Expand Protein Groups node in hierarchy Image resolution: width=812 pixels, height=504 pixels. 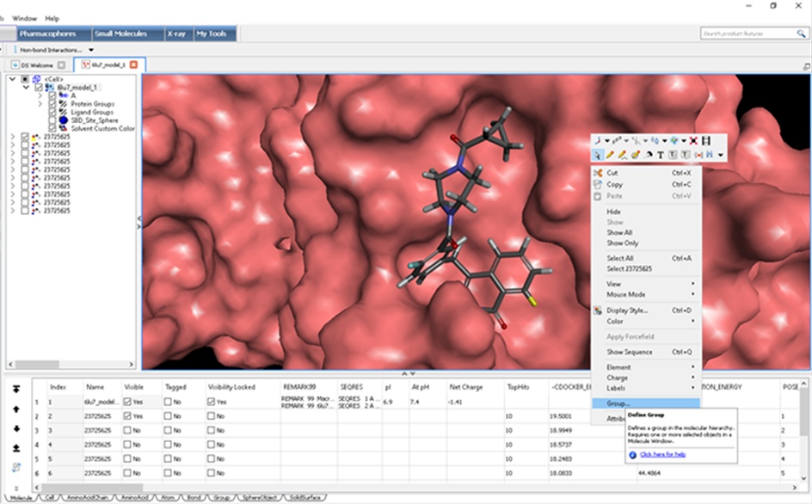coord(40,103)
